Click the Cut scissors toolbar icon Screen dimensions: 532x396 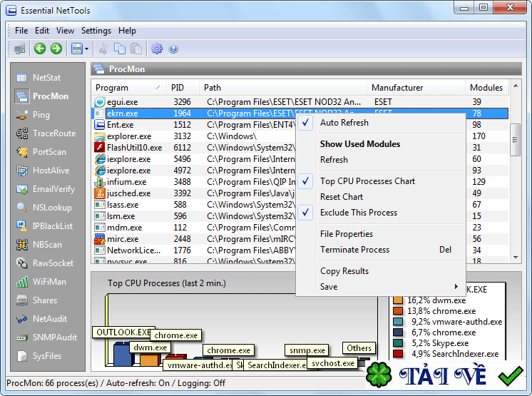(x=103, y=49)
